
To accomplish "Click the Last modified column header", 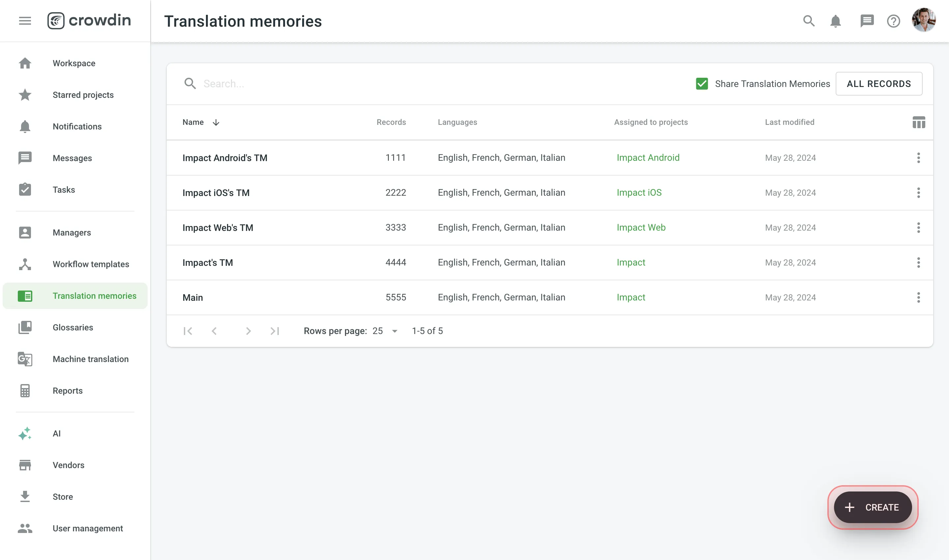I will [789, 122].
